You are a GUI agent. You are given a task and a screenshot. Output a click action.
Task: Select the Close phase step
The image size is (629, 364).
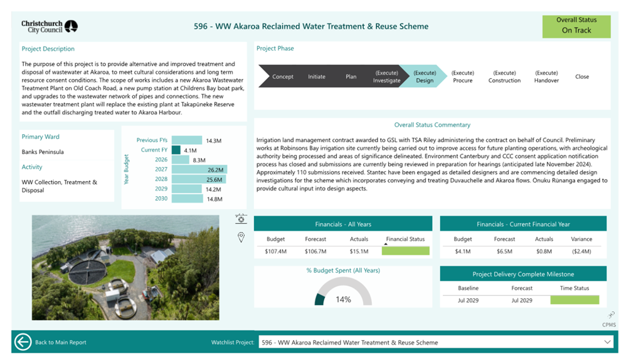click(582, 76)
